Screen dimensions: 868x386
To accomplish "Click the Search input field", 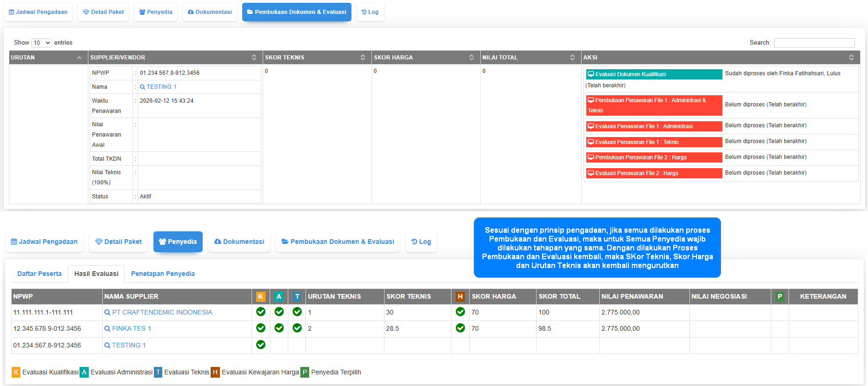I will (x=814, y=43).
